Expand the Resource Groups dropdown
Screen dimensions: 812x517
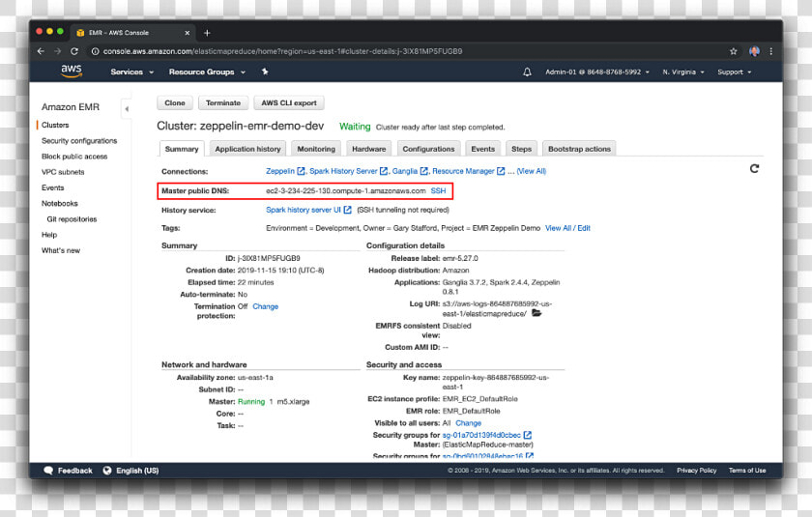207,72
